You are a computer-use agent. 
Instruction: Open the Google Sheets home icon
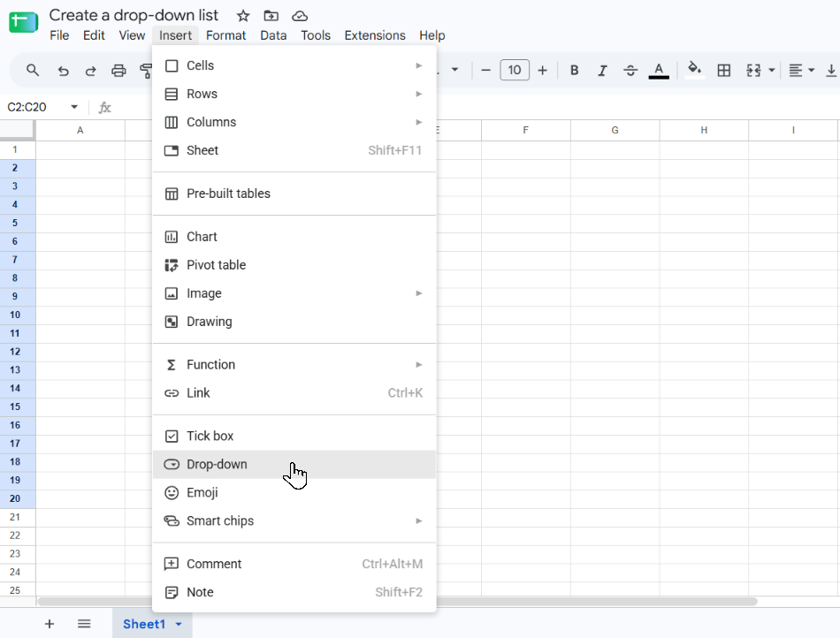coord(24,22)
